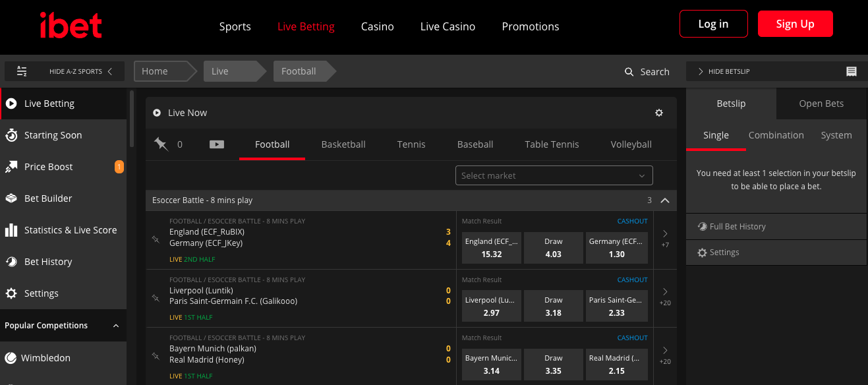Open the Live Casino page
The image size is (868, 385).
(x=448, y=27)
